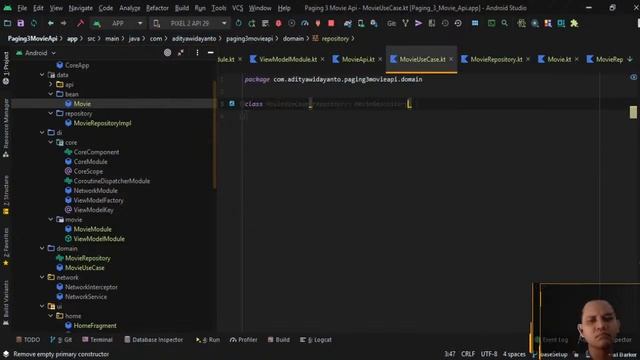Switch to MovieApi.kt tab
Viewport: 640px width, 360px height.
(358, 60)
